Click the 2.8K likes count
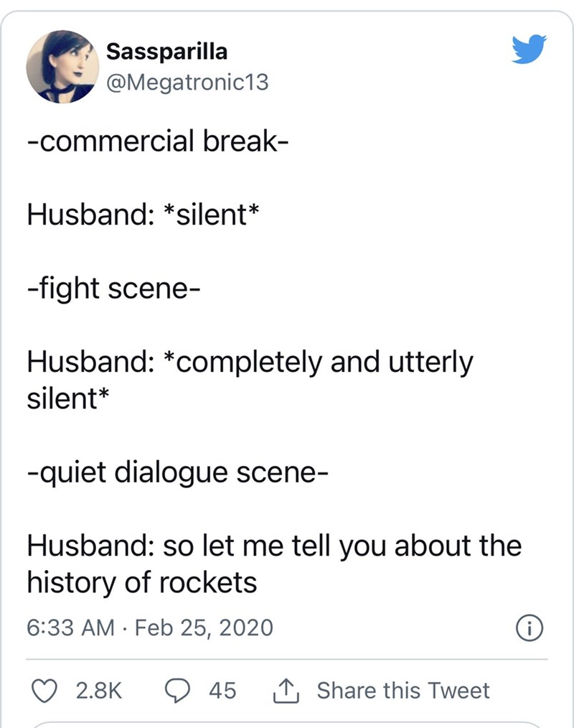The image size is (574, 728). (x=100, y=690)
